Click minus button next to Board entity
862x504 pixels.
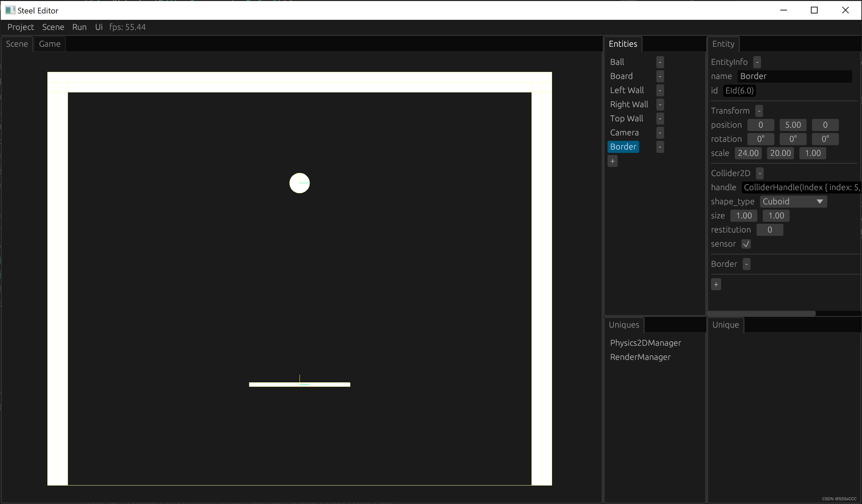point(660,76)
